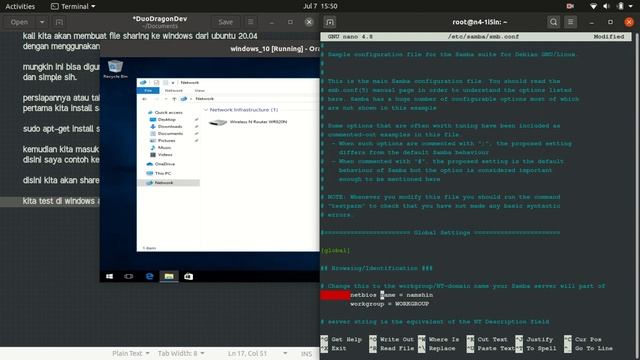Image resolution: width=640 pixels, height=360 pixels.
Task: Click the Recycle Bin icon on Windows desktop
Action: [x=115, y=69]
